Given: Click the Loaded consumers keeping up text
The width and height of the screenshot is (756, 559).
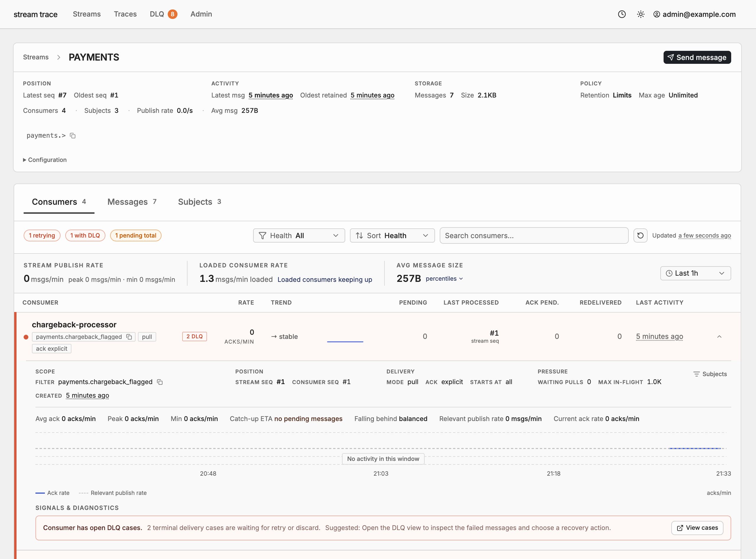Looking at the screenshot, I should pos(325,279).
